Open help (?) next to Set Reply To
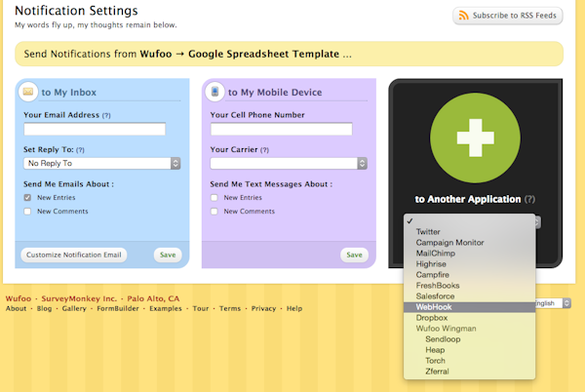 (x=80, y=150)
